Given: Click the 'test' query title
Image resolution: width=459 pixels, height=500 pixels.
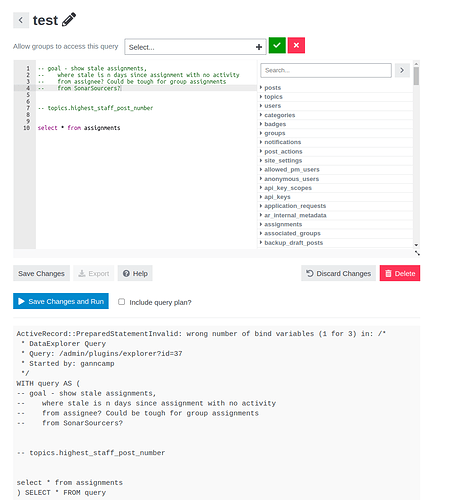Looking at the screenshot, I should (45, 20).
